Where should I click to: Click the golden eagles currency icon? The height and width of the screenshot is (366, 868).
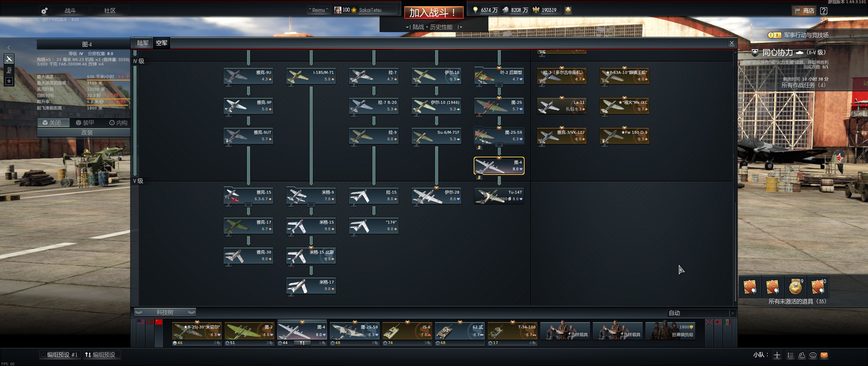pos(536,10)
